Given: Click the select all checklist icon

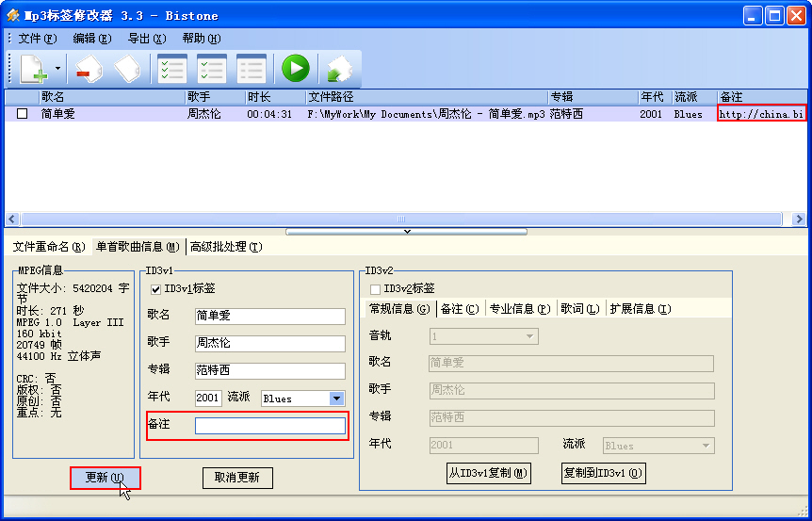Looking at the screenshot, I should 171,69.
